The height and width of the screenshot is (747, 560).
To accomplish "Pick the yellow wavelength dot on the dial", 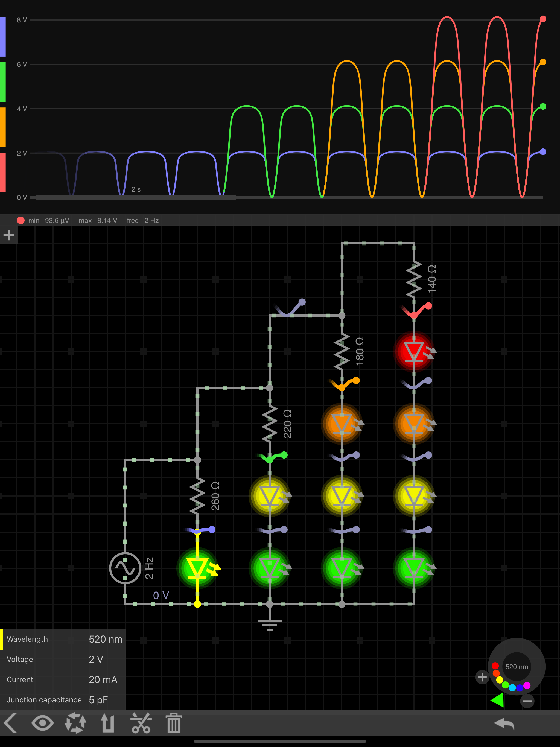I will point(500,680).
